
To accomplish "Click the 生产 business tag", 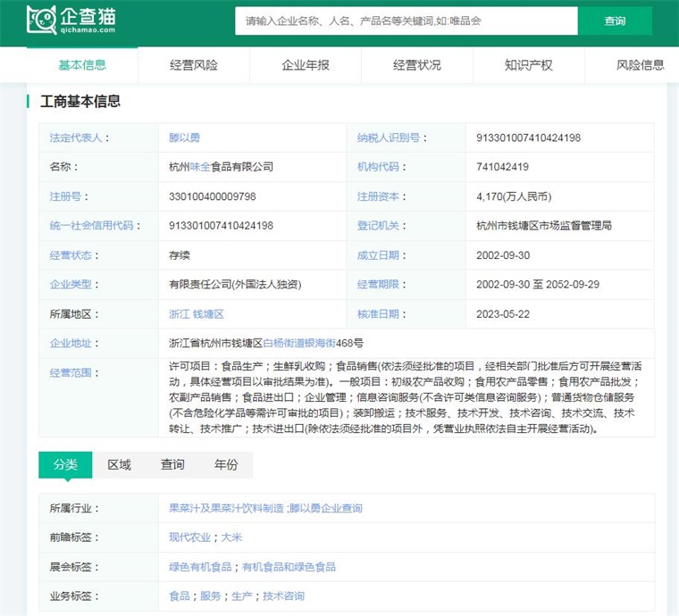I will (241, 596).
